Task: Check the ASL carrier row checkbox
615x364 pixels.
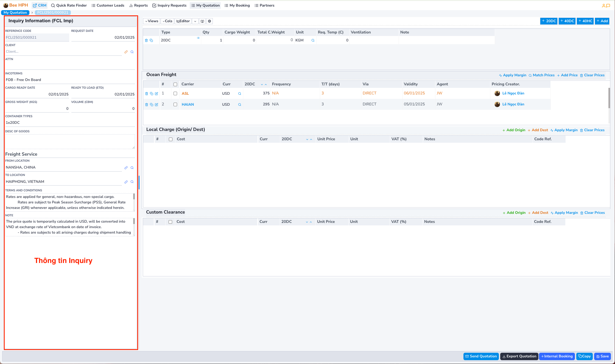Action: tap(175, 94)
